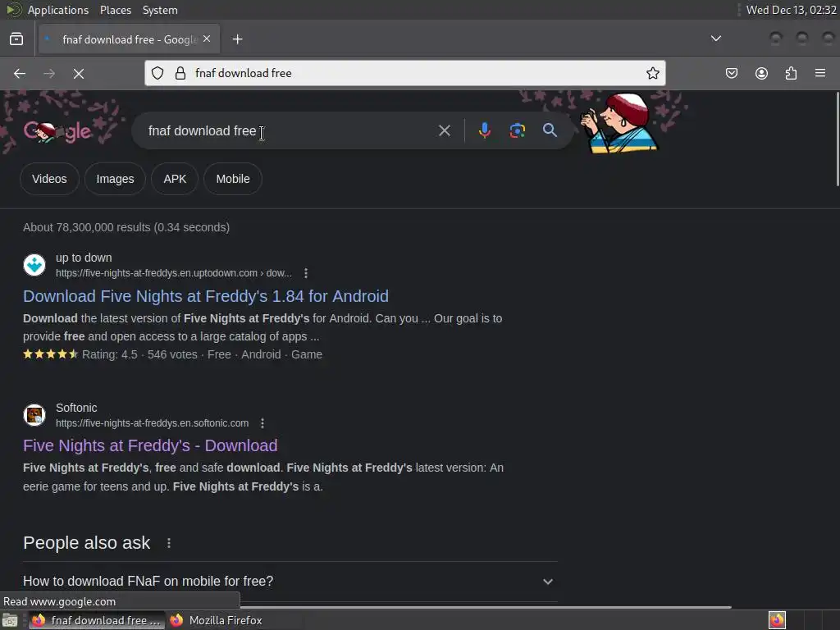Clear the Google search box text
The width and height of the screenshot is (840, 630).
click(444, 130)
